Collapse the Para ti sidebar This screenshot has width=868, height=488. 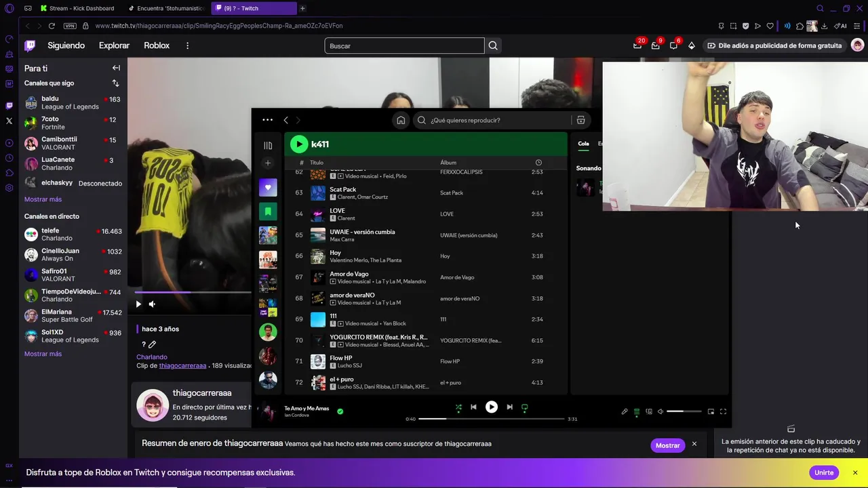(x=116, y=68)
